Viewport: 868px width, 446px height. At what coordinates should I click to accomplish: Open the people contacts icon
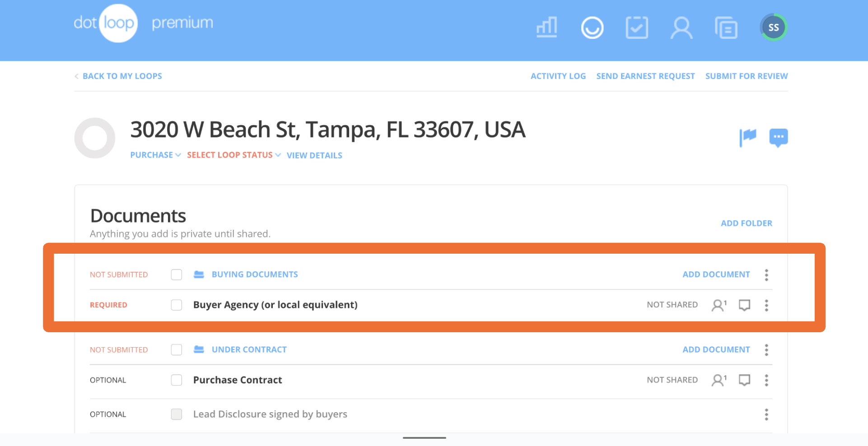(681, 28)
